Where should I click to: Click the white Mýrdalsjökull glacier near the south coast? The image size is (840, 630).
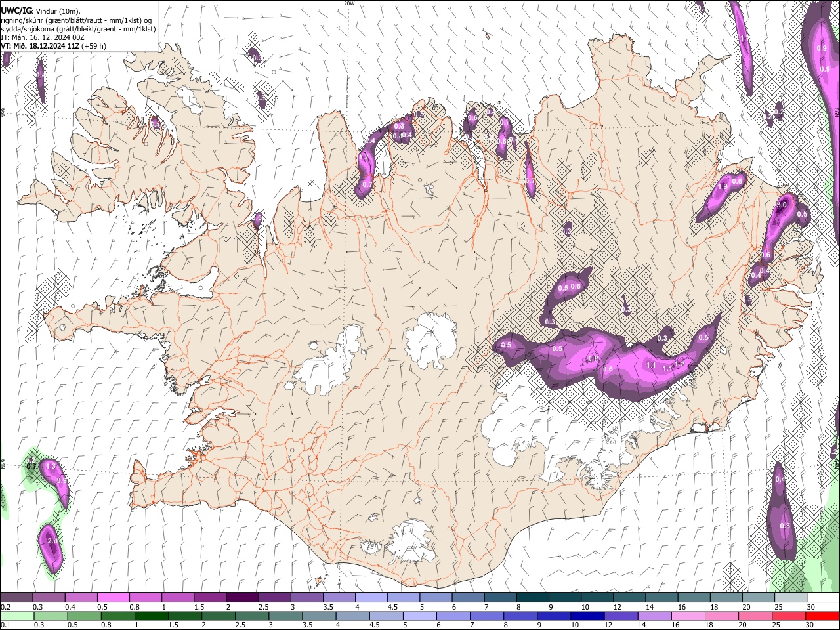pyautogui.click(x=411, y=541)
